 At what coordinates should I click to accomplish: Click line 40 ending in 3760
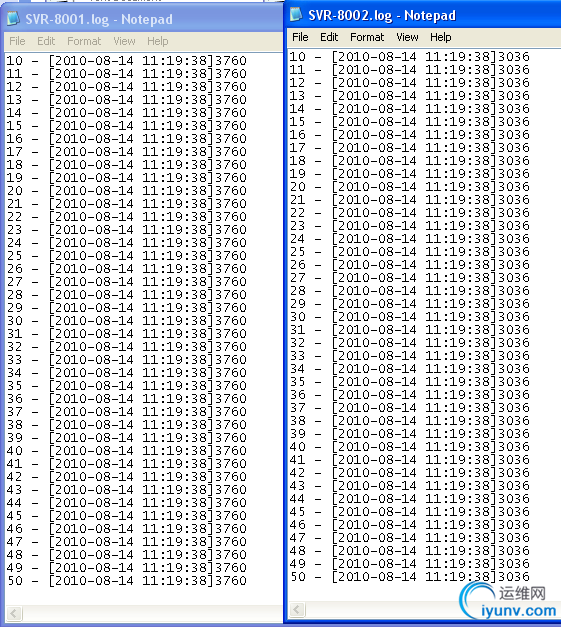coord(126,451)
